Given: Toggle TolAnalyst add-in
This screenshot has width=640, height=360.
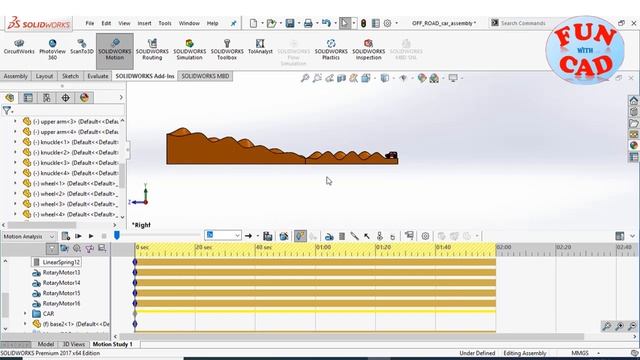Looking at the screenshot, I should click(260, 47).
